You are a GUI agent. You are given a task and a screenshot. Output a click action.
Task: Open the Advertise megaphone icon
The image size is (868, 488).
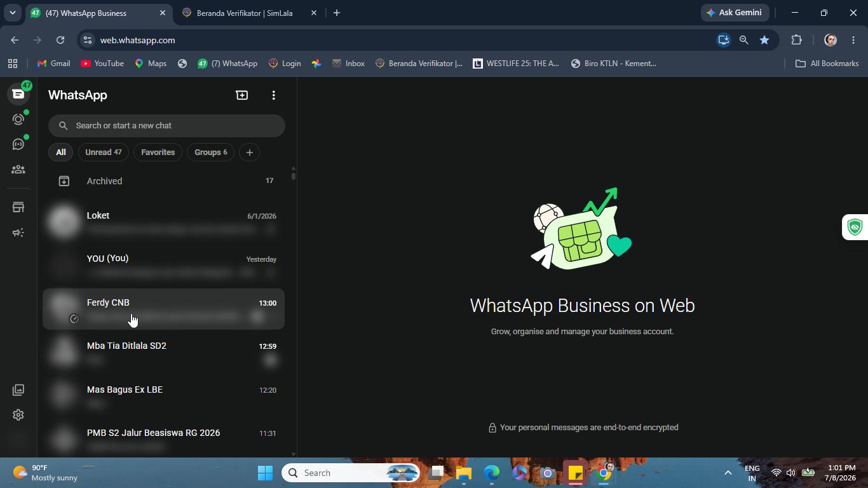[x=18, y=233]
